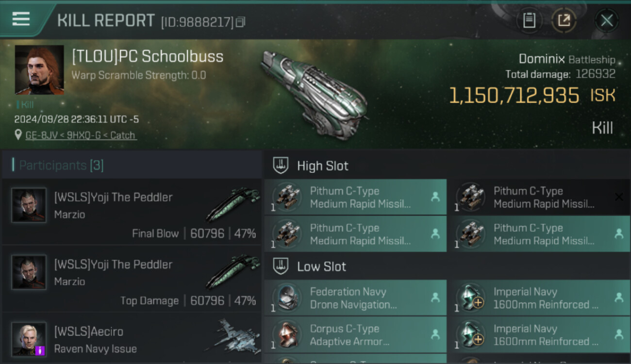Click first Imperial Navy 1600mm plate icon

click(470, 298)
